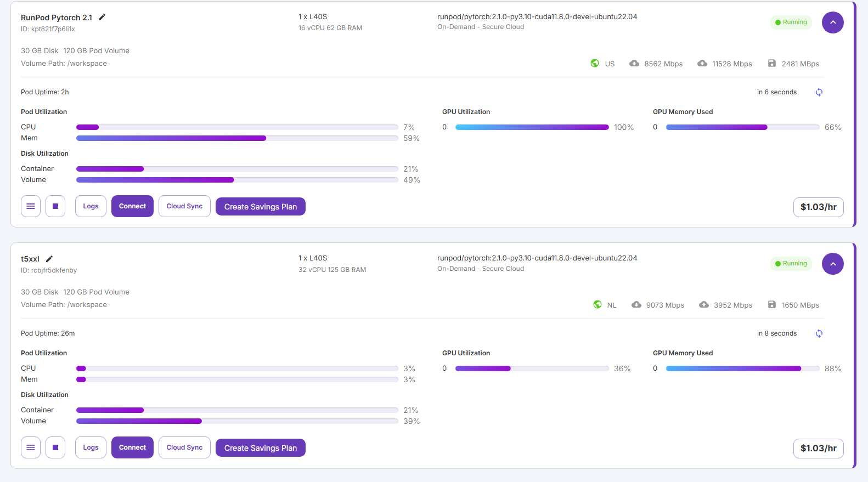Open the hamburger menu for RunPod Pytorch pod
The image size is (868, 482).
click(x=31, y=206)
